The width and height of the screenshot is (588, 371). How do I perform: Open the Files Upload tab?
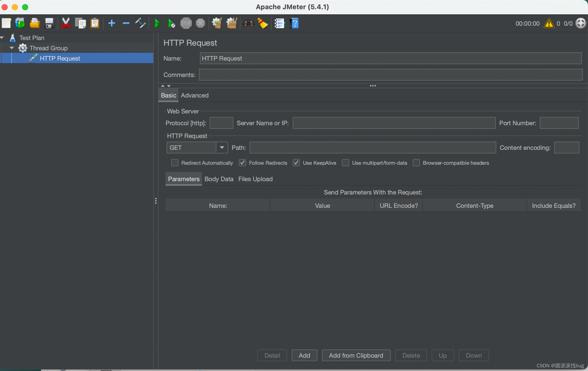(256, 179)
